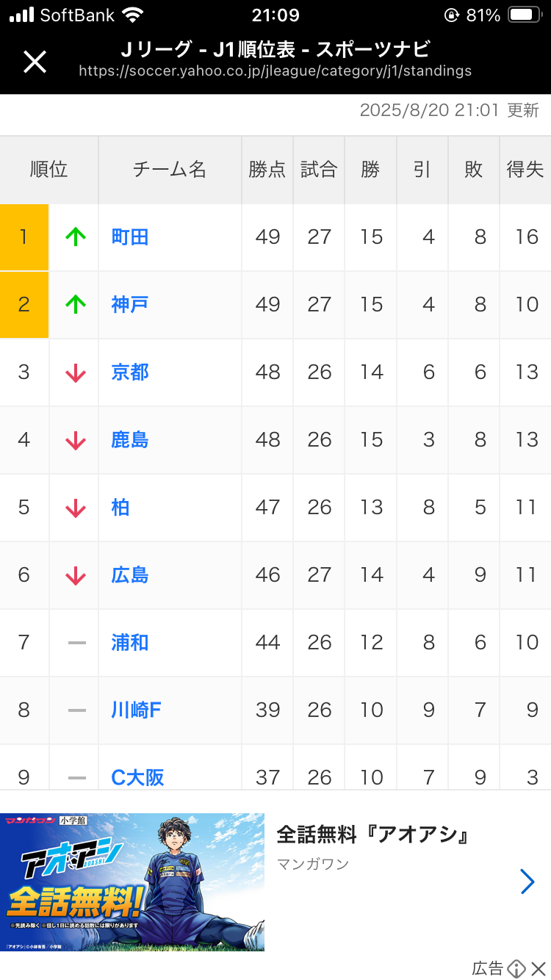
Task: Tap the gold rank 2 badge
Action: pyautogui.click(x=24, y=304)
